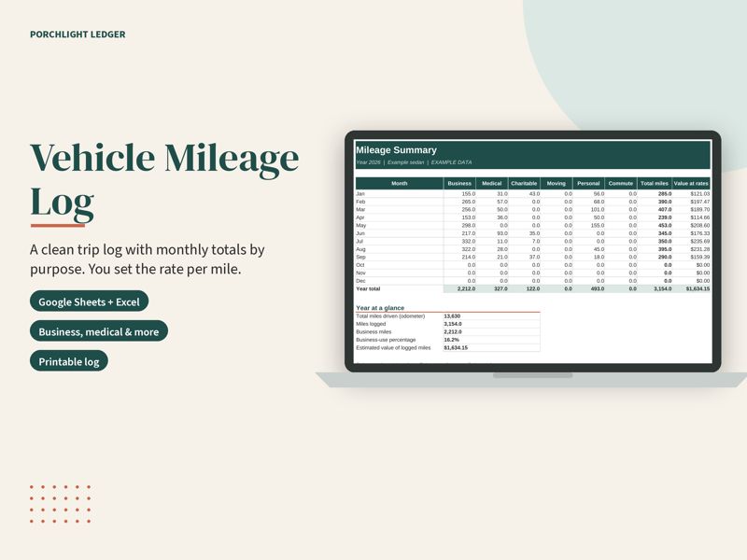Screen dimensions: 747x560
Task: Select the Apr row label
Action: pos(360,217)
